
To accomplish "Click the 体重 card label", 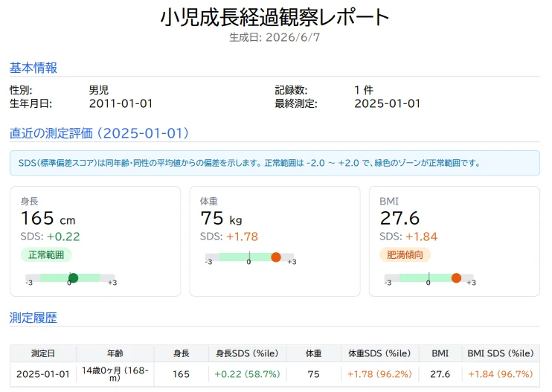I will click(x=209, y=202).
